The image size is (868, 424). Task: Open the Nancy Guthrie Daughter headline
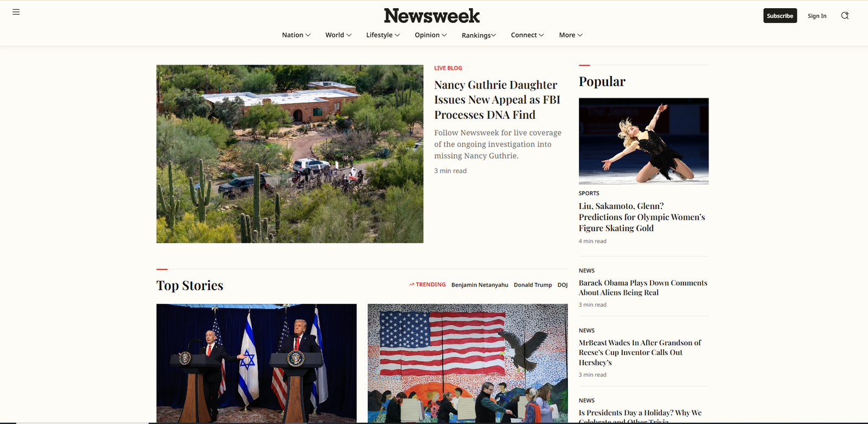(x=497, y=100)
